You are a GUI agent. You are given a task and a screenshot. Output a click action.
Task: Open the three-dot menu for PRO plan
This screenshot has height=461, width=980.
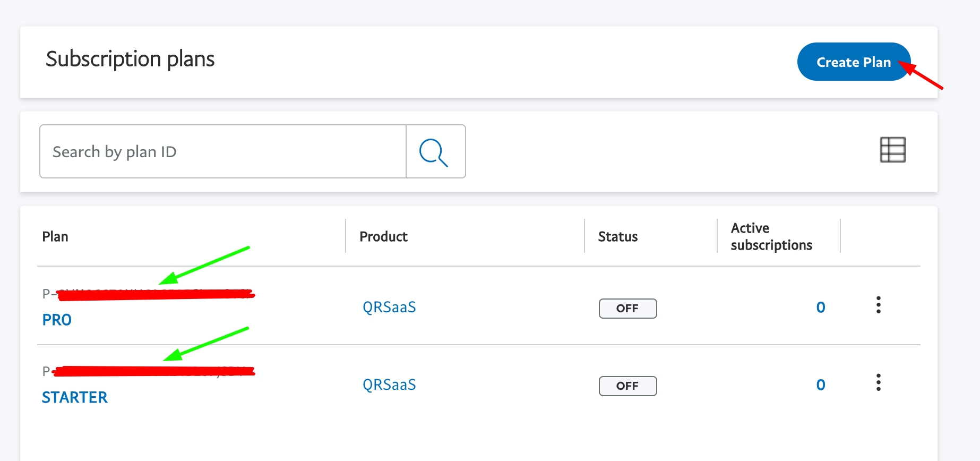coord(879,305)
